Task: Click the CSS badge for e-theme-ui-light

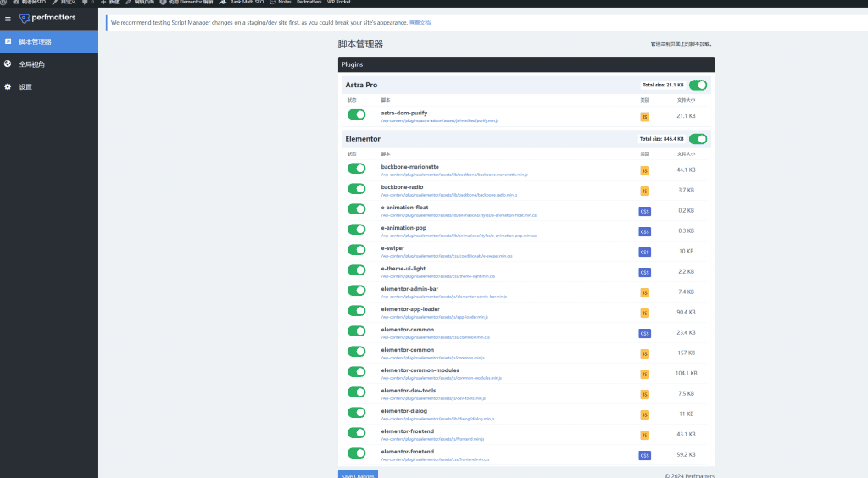Action: coord(644,272)
